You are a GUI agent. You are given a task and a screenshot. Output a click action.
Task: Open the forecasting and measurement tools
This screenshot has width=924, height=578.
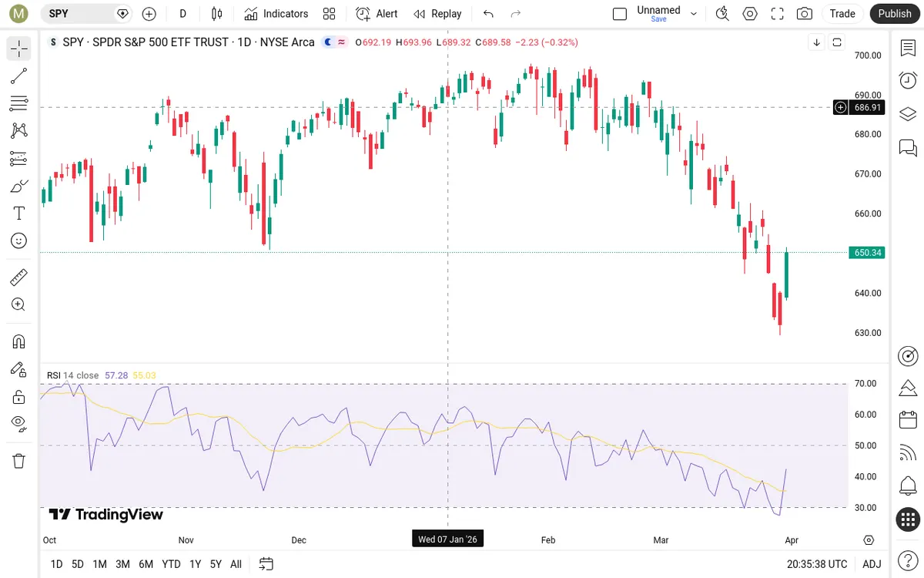(19, 159)
